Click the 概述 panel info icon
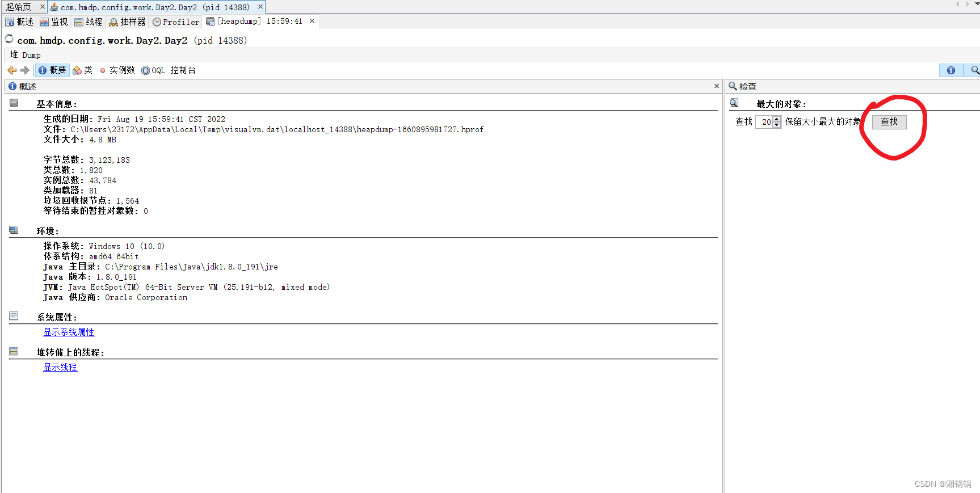 click(12, 86)
